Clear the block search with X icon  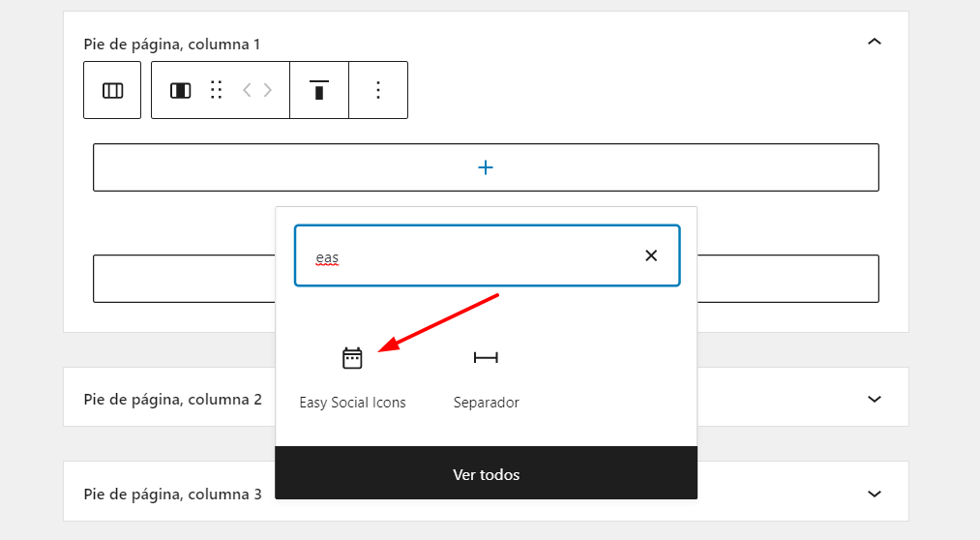651,255
